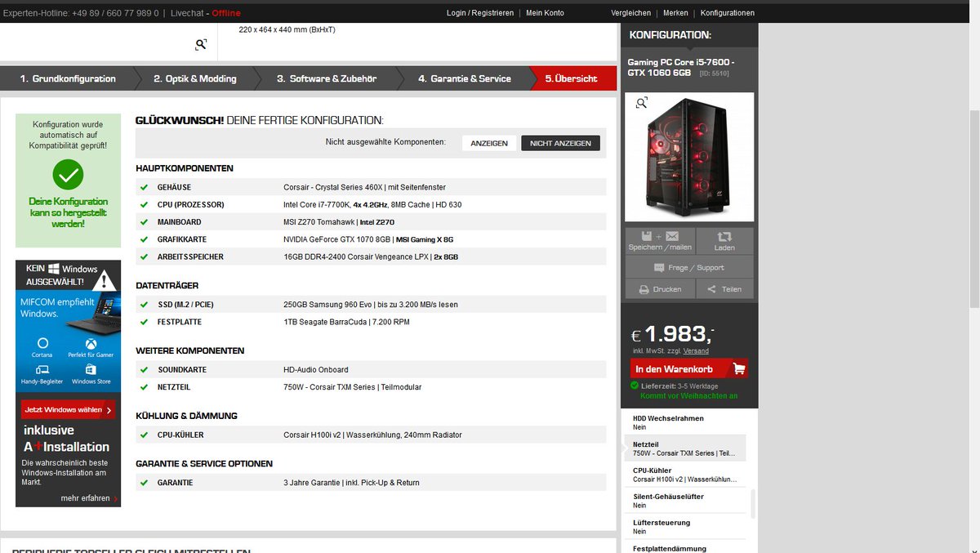Open Speichern / mailen for this configuration
The image size is (980, 553).
660,241
